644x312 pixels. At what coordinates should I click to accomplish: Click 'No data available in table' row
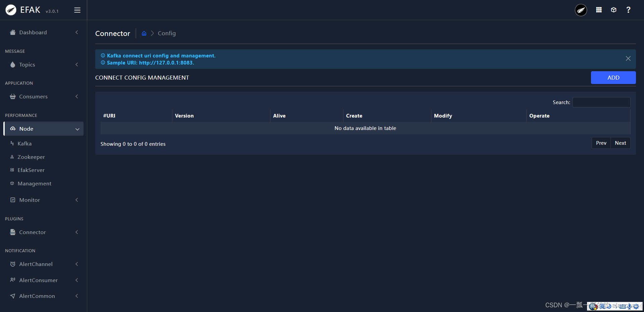(365, 128)
